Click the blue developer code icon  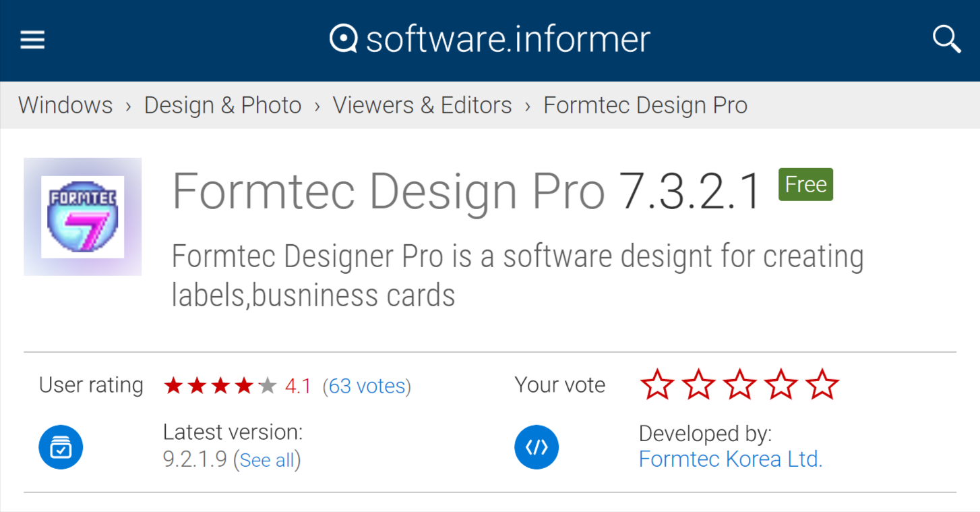coord(536,447)
